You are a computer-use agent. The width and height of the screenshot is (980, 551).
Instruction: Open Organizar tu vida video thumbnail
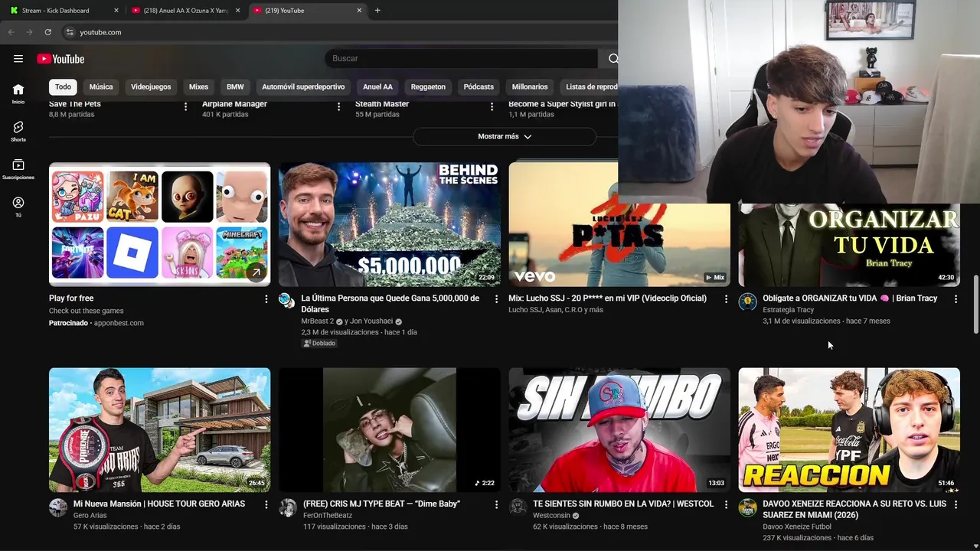click(849, 245)
